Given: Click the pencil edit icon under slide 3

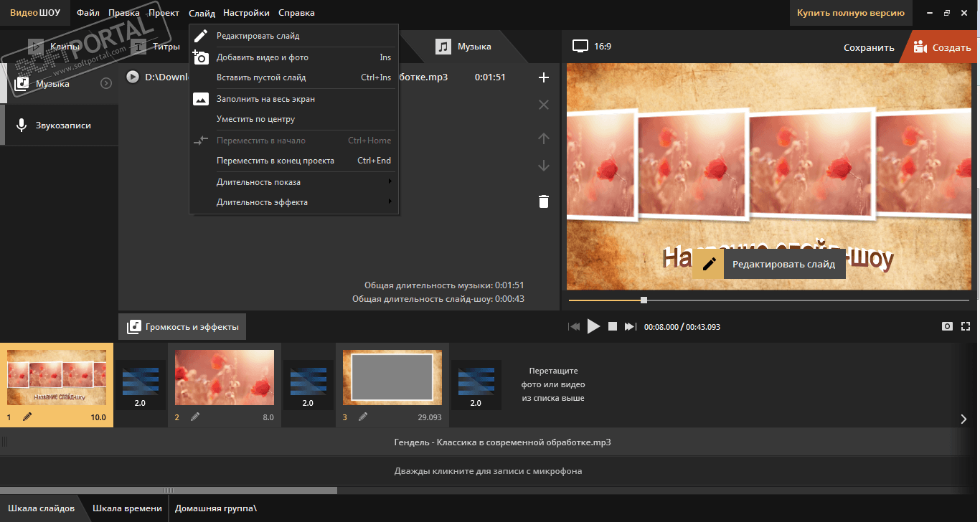Looking at the screenshot, I should tap(363, 417).
